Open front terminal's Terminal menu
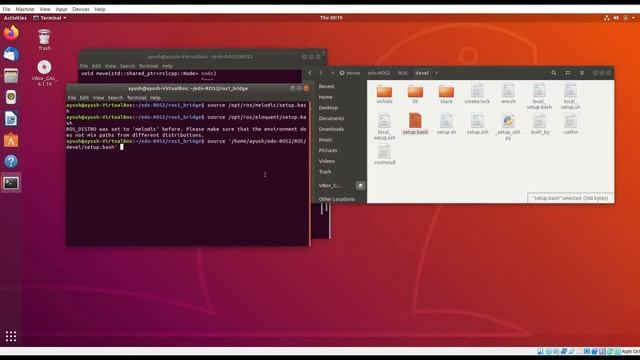The image size is (640, 360). point(136,98)
